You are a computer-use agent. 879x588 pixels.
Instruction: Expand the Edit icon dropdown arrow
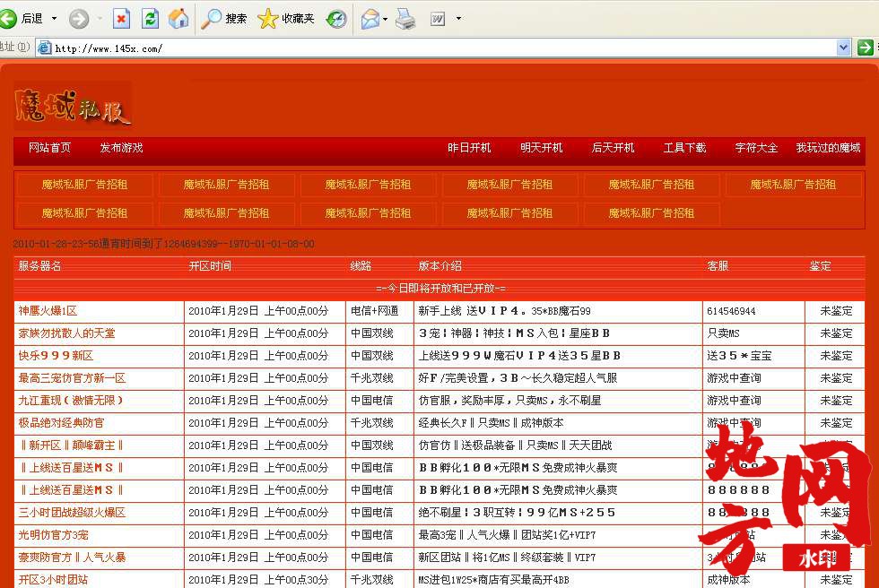[x=458, y=19]
